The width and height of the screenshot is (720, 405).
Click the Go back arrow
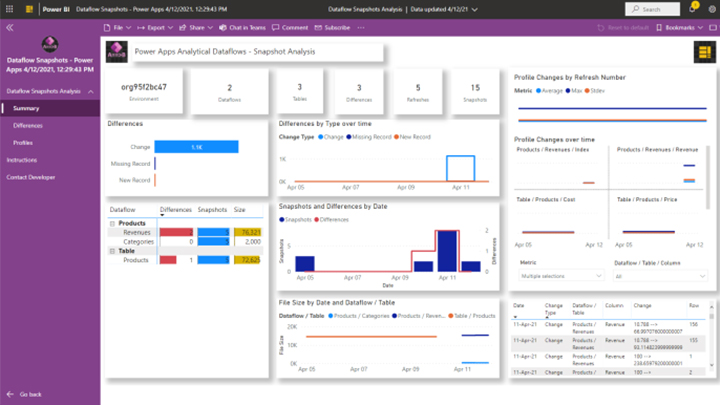tap(10, 394)
